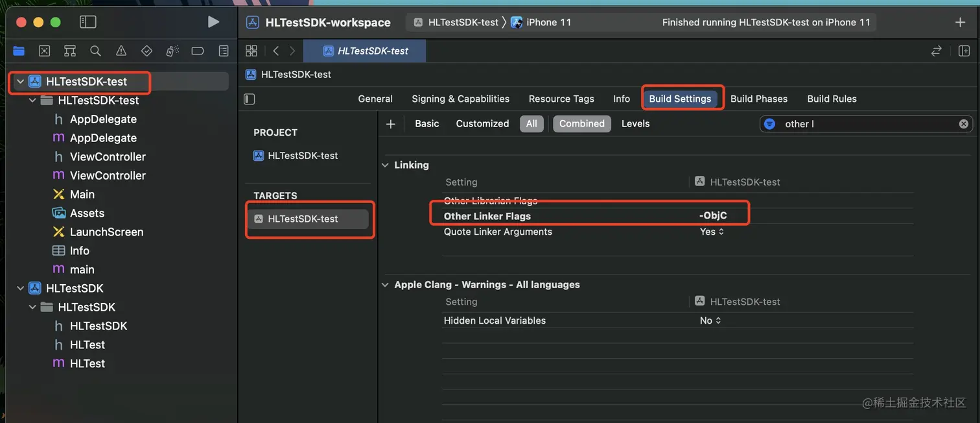The width and height of the screenshot is (980, 423).
Task: Select the Customized settings filter
Action: (x=482, y=123)
